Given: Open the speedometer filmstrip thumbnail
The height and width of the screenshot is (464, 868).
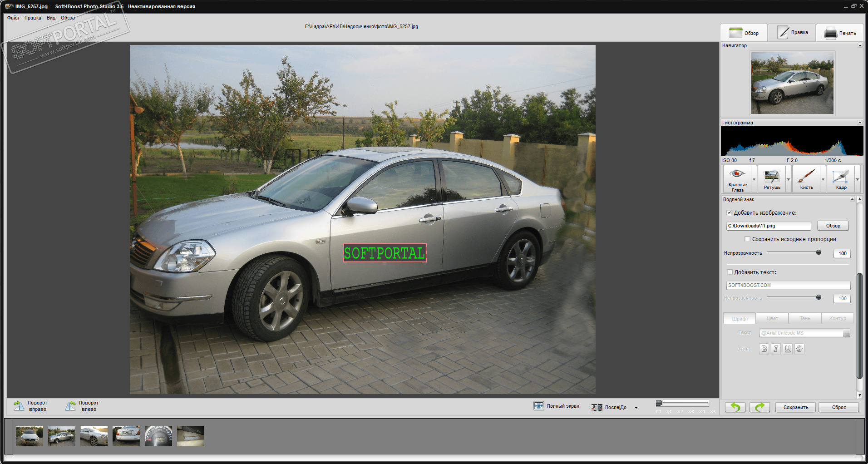Looking at the screenshot, I should pyautogui.click(x=158, y=436).
